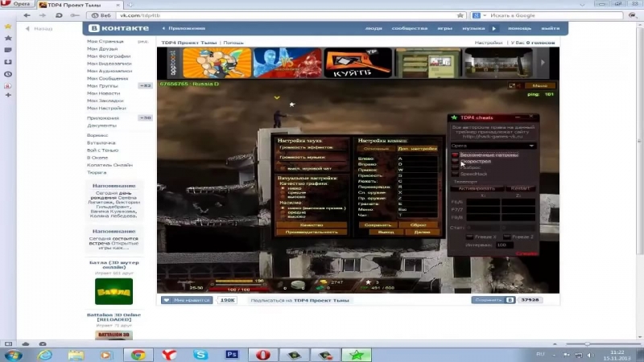Adjust the Громкость музыки slider
This screenshot has width=644, height=362.
tap(312, 162)
